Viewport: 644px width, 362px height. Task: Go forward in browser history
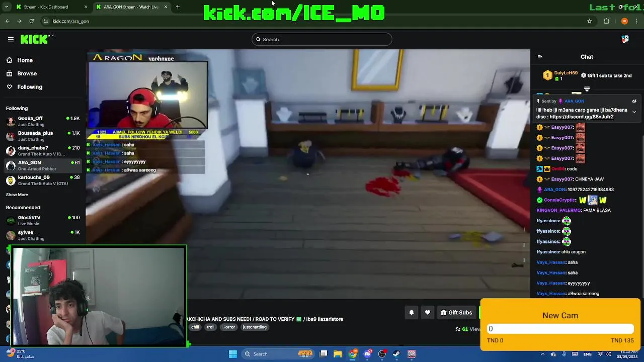coord(19,21)
